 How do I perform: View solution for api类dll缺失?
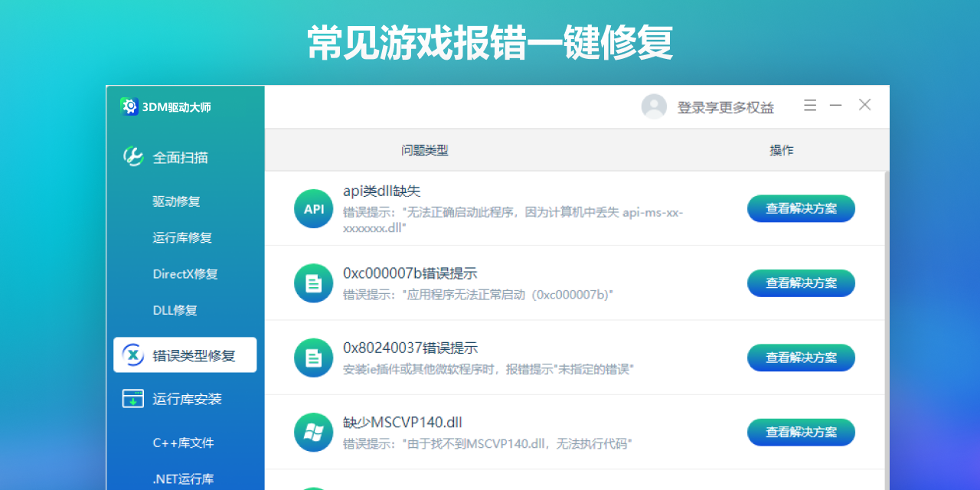(x=801, y=208)
